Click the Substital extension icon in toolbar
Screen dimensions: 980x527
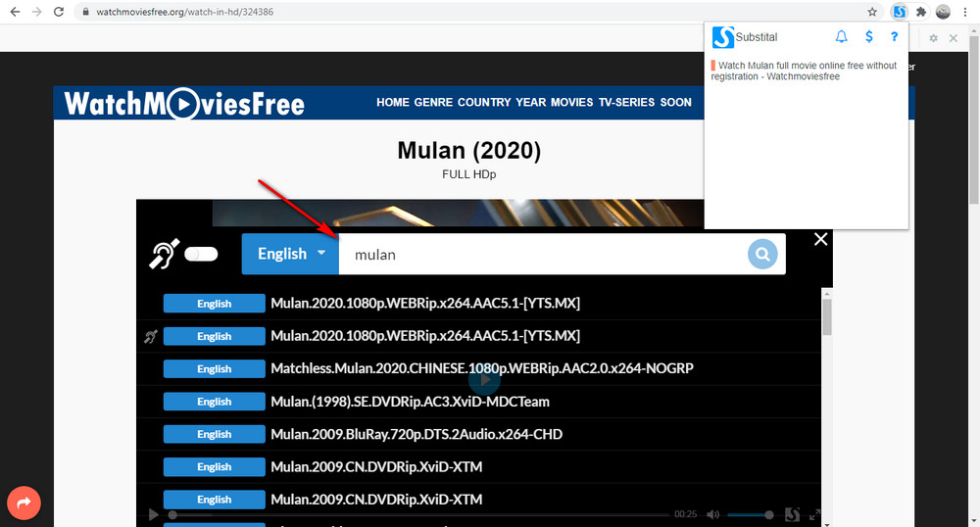point(899,12)
